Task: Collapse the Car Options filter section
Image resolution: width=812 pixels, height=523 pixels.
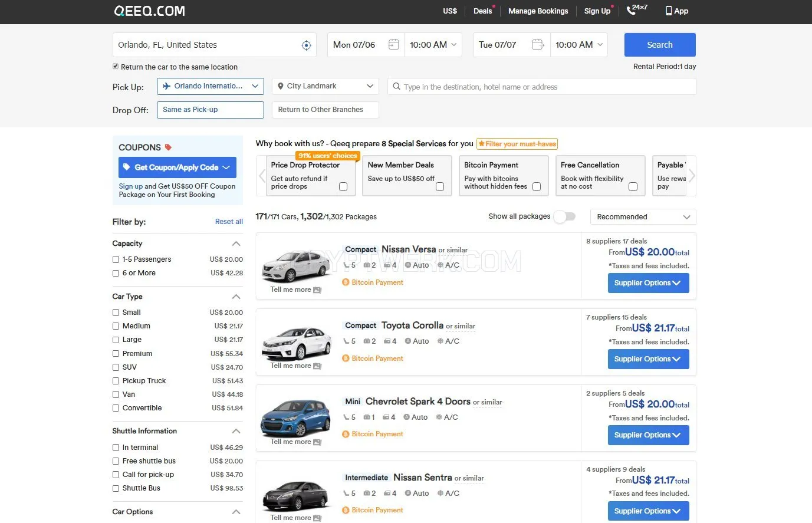Action: pyautogui.click(x=236, y=512)
